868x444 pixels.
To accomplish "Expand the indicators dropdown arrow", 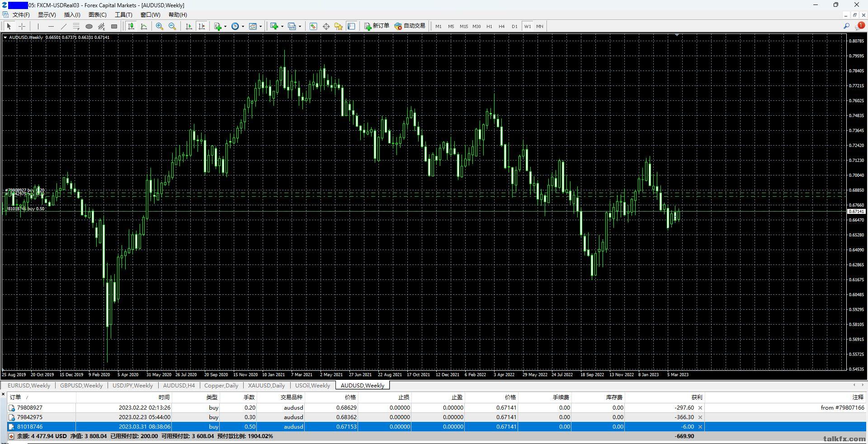I will click(x=225, y=26).
